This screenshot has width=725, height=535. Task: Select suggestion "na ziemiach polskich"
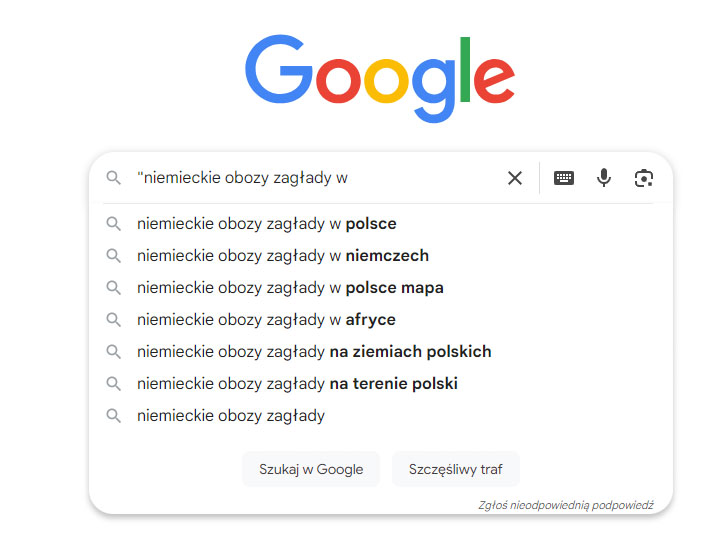[x=314, y=351]
